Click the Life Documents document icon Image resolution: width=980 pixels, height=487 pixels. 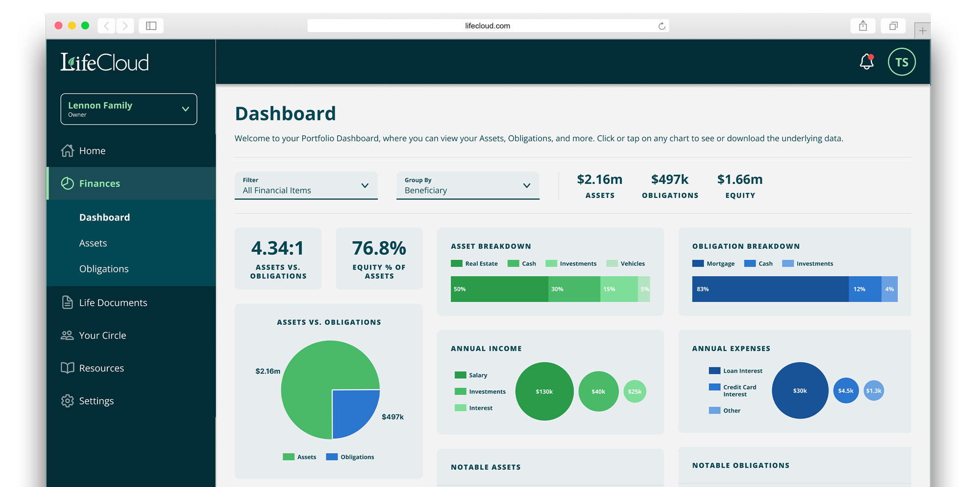[x=67, y=302]
